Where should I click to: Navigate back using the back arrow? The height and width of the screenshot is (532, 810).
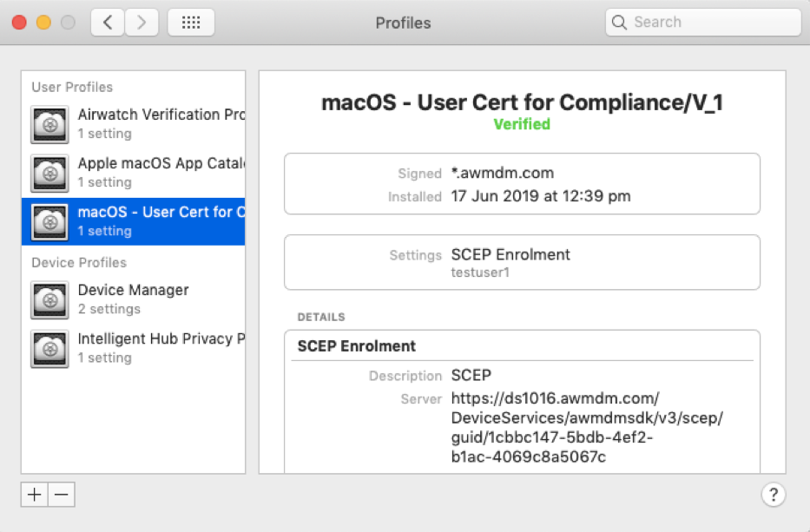click(x=107, y=22)
